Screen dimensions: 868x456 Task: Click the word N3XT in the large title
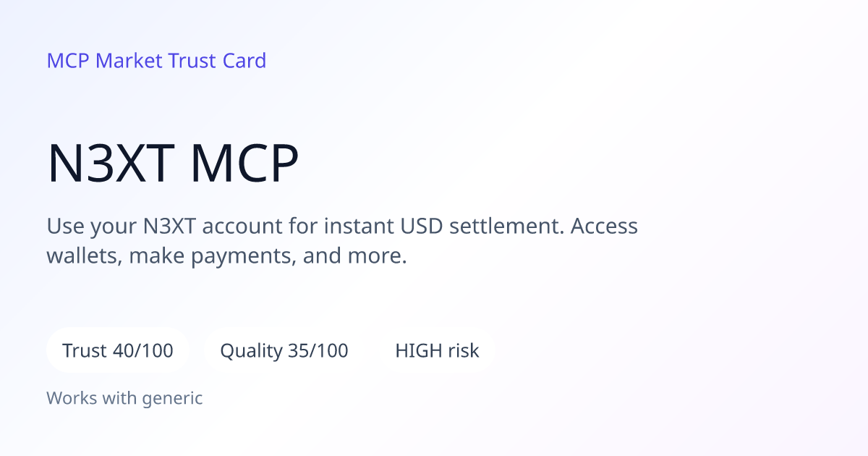(109, 164)
